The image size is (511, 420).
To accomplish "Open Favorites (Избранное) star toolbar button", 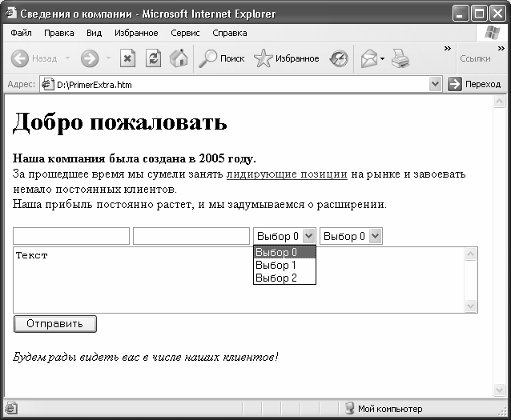I will pos(287,58).
